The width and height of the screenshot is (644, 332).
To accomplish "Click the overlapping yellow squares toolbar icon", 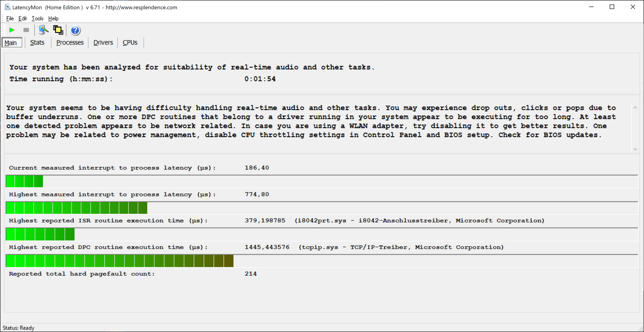I will 58,30.
